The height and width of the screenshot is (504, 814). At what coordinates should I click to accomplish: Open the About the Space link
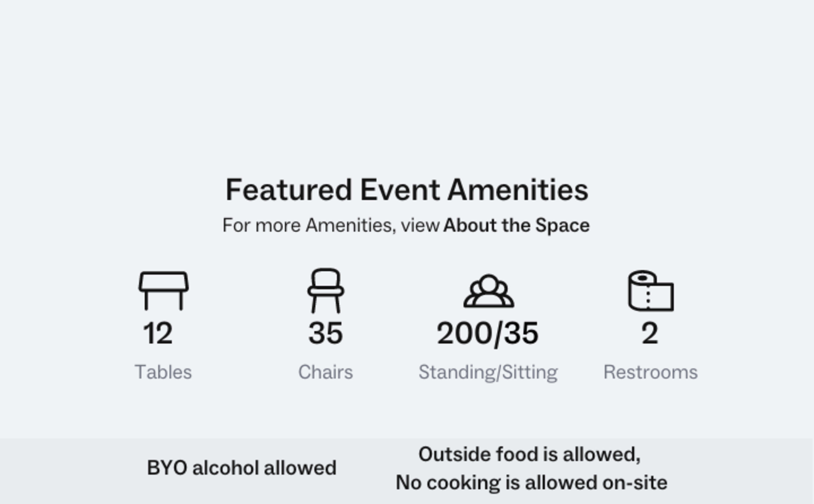click(516, 225)
